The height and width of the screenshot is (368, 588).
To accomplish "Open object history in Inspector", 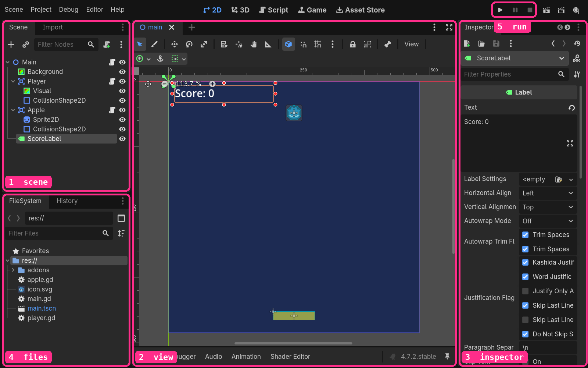I will coord(577,43).
